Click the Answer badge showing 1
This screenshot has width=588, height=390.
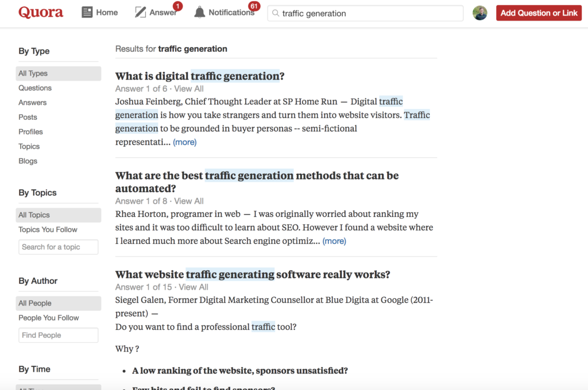click(178, 6)
